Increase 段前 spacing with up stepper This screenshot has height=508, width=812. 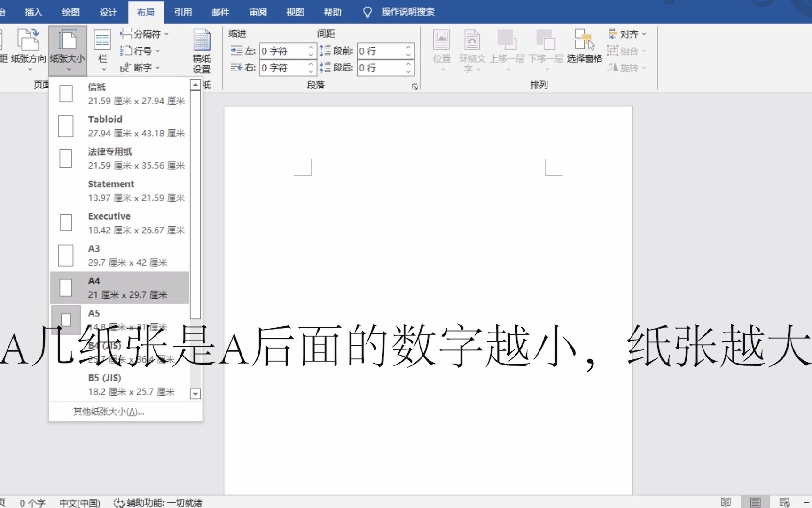click(408, 47)
